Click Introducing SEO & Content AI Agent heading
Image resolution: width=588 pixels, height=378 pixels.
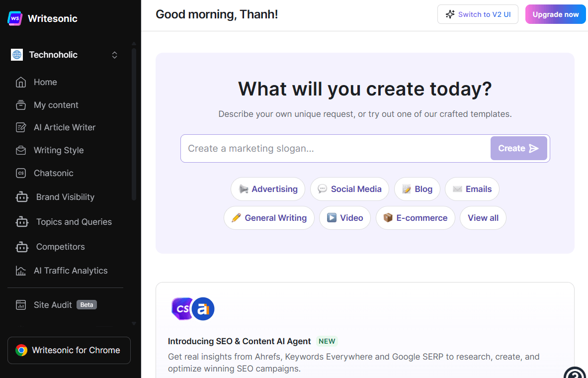239,341
